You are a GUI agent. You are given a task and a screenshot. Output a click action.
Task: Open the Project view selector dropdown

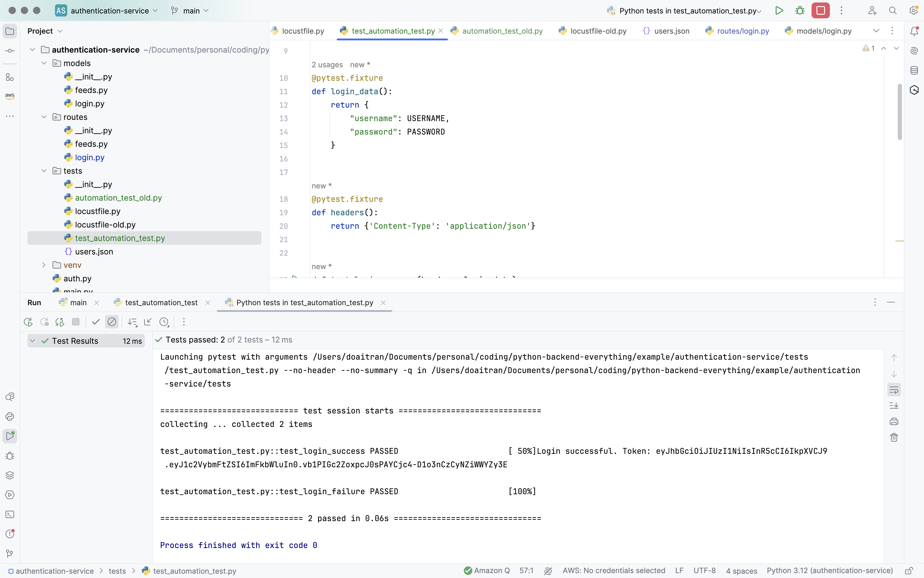click(45, 31)
